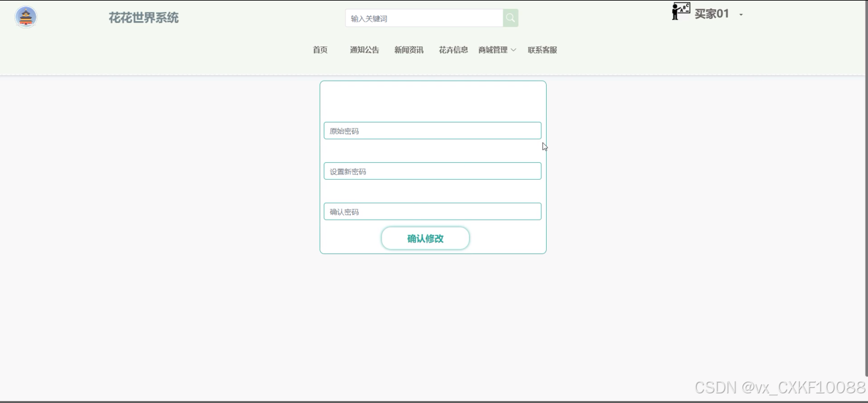The width and height of the screenshot is (868, 403).
Task: Click the 买家01 username
Action: [712, 14]
